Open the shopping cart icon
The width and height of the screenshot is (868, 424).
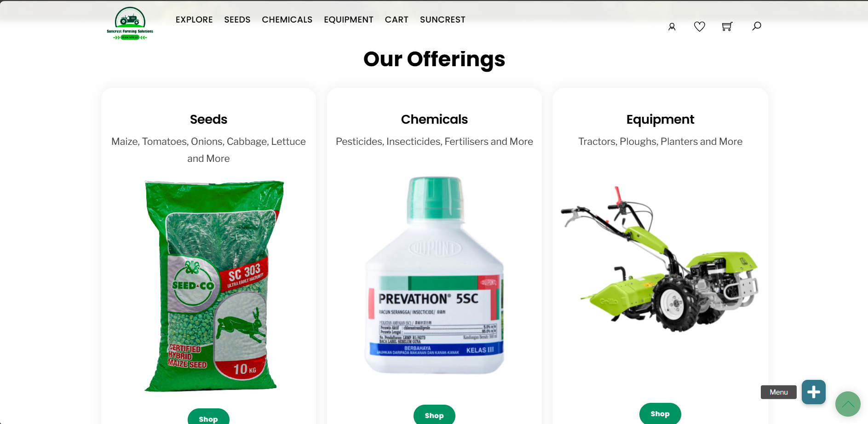tap(727, 27)
